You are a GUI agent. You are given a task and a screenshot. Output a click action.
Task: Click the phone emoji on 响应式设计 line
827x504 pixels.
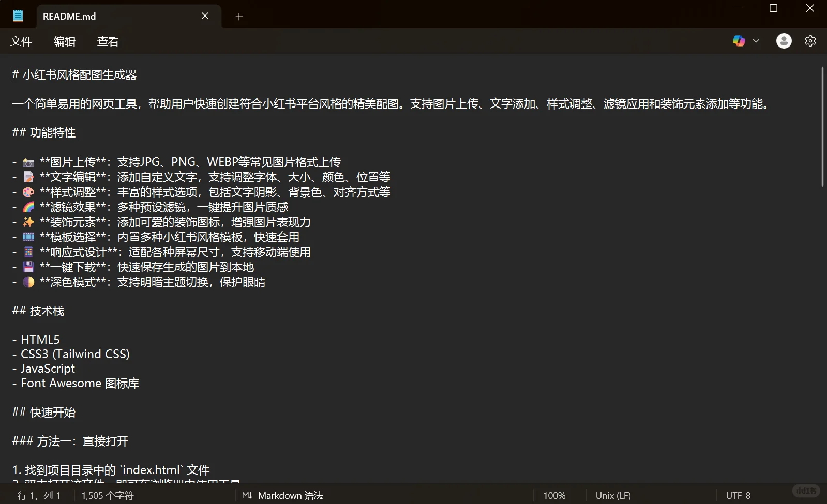(x=28, y=252)
